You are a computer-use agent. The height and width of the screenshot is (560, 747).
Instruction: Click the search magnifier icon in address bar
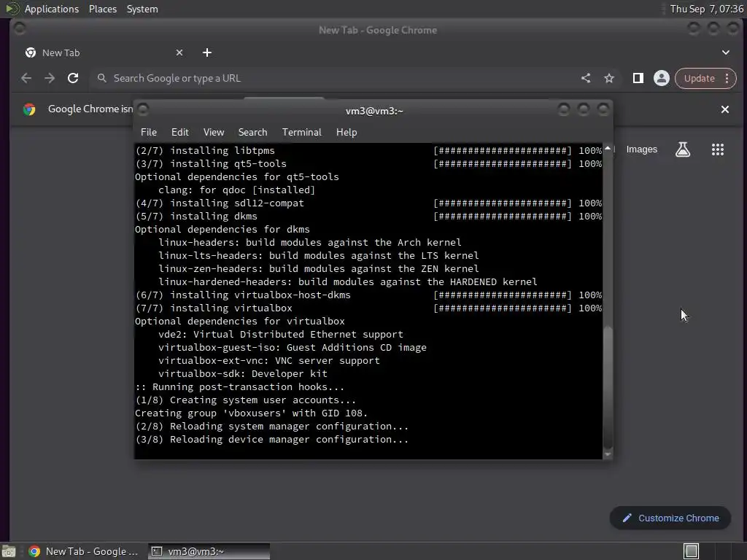pos(101,78)
